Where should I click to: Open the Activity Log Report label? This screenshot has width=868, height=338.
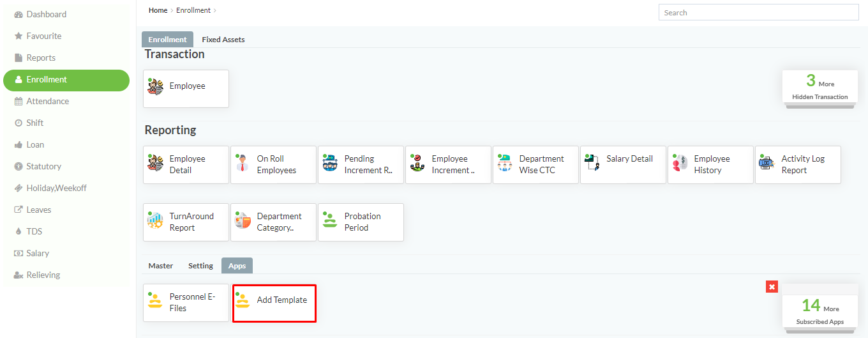[x=803, y=164]
